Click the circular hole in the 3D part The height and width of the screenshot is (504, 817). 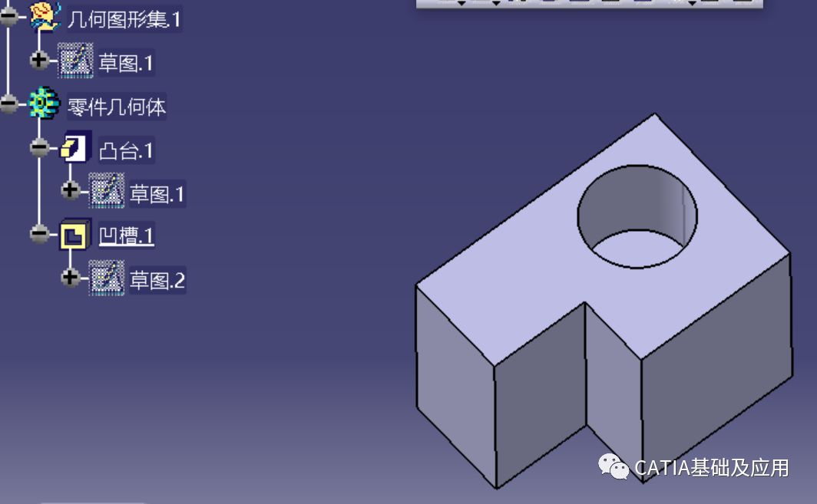tap(637, 216)
